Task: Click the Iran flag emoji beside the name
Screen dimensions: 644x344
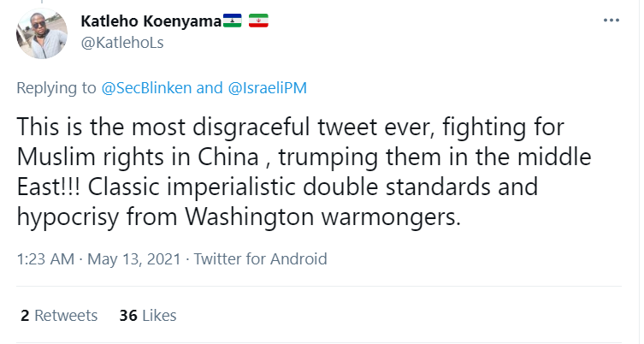Action: [x=259, y=21]
